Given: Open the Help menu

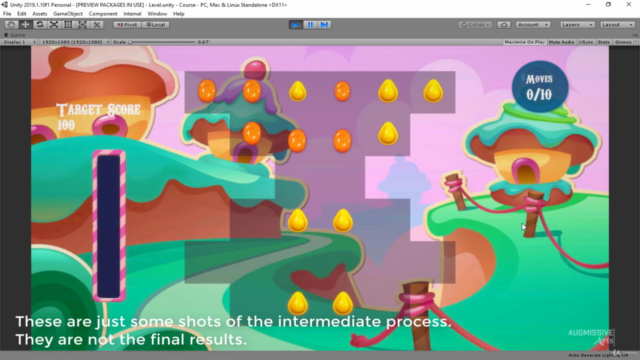Looking at the screenshot, I should coord(178,14).
